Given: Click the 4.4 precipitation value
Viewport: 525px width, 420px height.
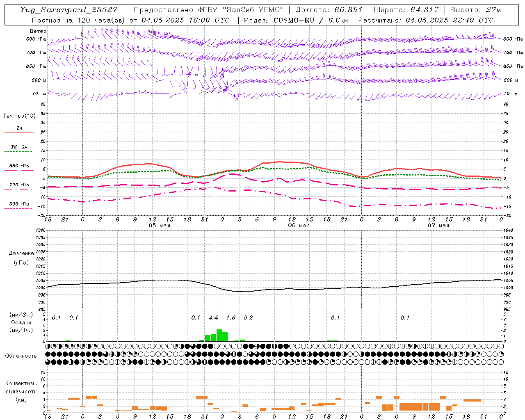Looking at the screenshot, I should click(213, 317).
